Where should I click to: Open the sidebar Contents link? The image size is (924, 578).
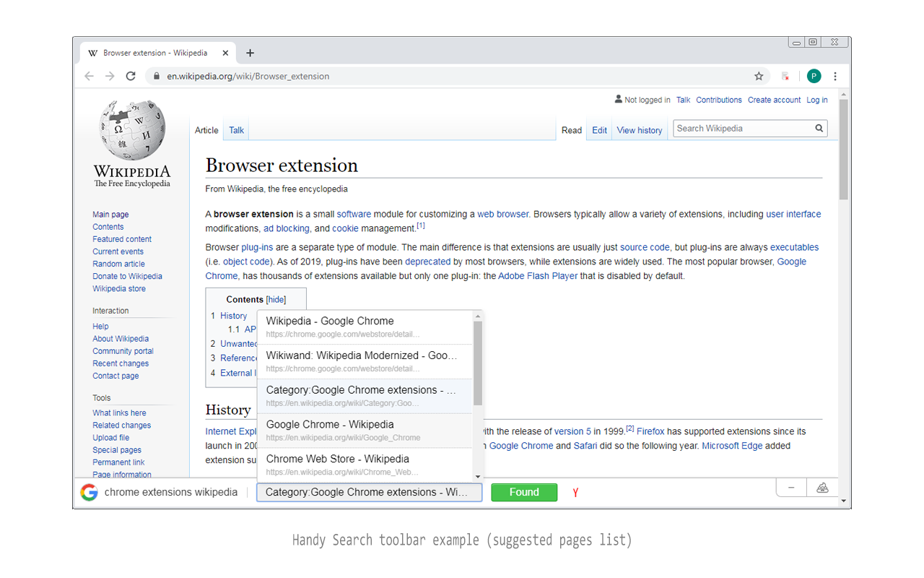[108, 227]
